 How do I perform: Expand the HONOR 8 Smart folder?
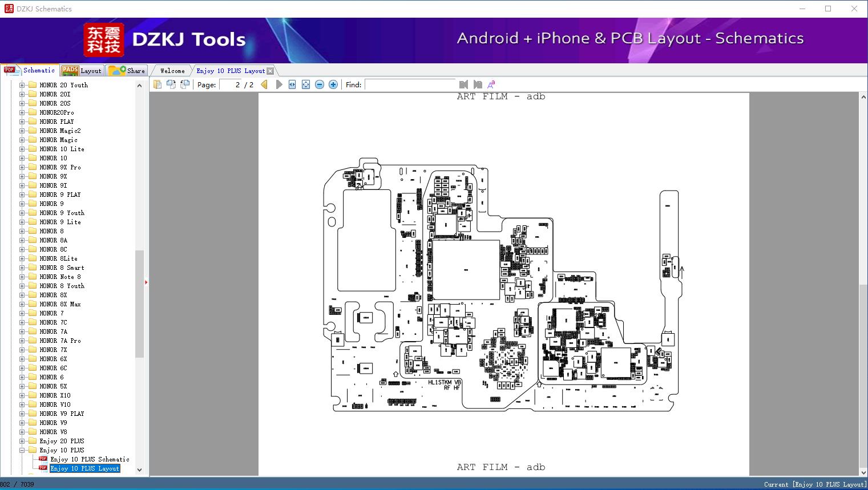[x=22, y=268]
